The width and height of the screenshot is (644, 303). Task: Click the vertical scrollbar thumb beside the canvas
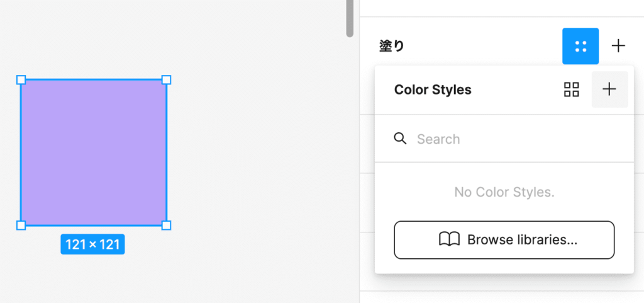350,18
